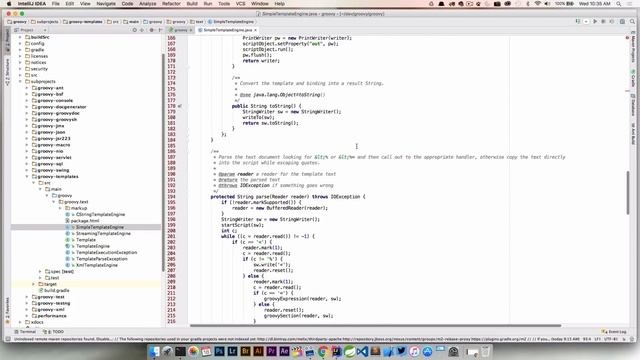The image size is (640, 360).
Task: Open the Event Log
Action: 614,332
